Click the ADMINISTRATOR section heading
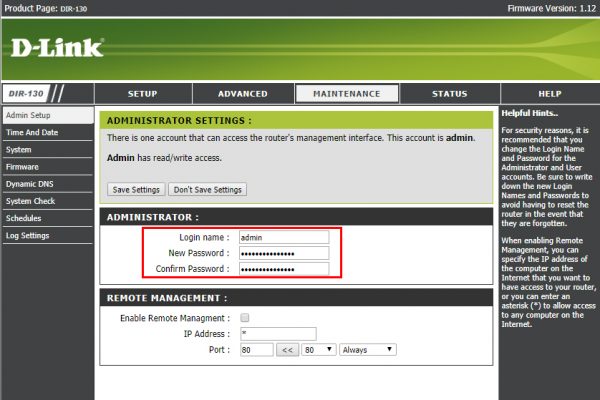The width and height of the screenshot is (600, 400). (x=153, y=217)
